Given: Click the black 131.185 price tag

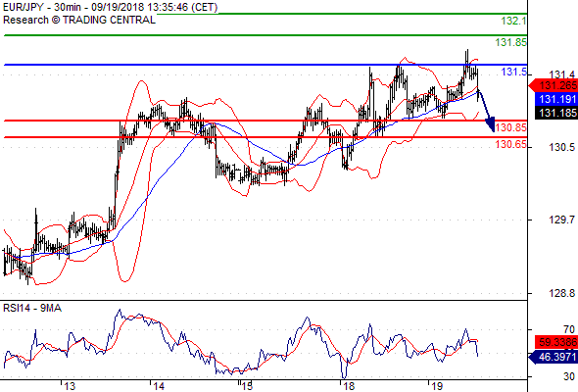Looking at the screenshot, I should tap(555, 113).
